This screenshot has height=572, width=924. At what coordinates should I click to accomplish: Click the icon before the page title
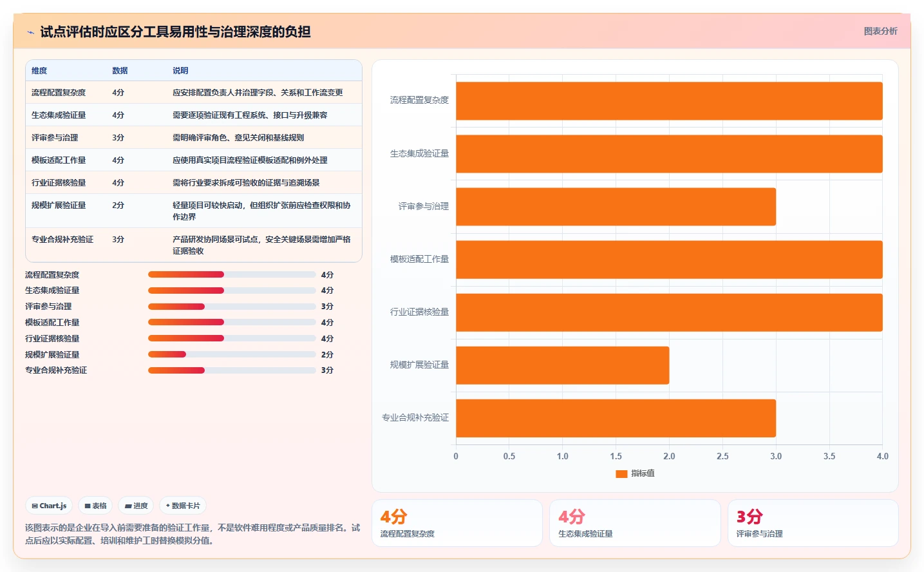click(30, 32)
